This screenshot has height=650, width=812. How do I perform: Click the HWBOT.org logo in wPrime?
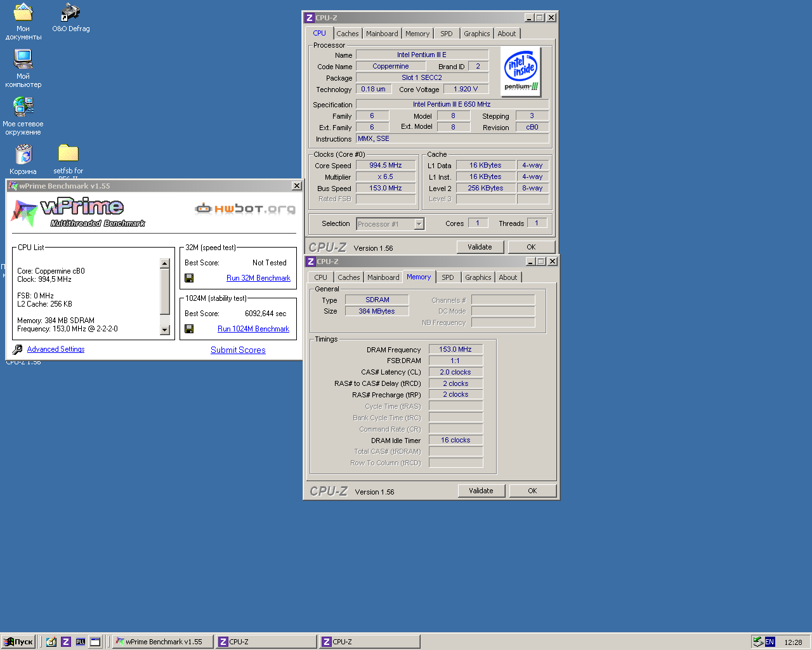click(245, 208)
